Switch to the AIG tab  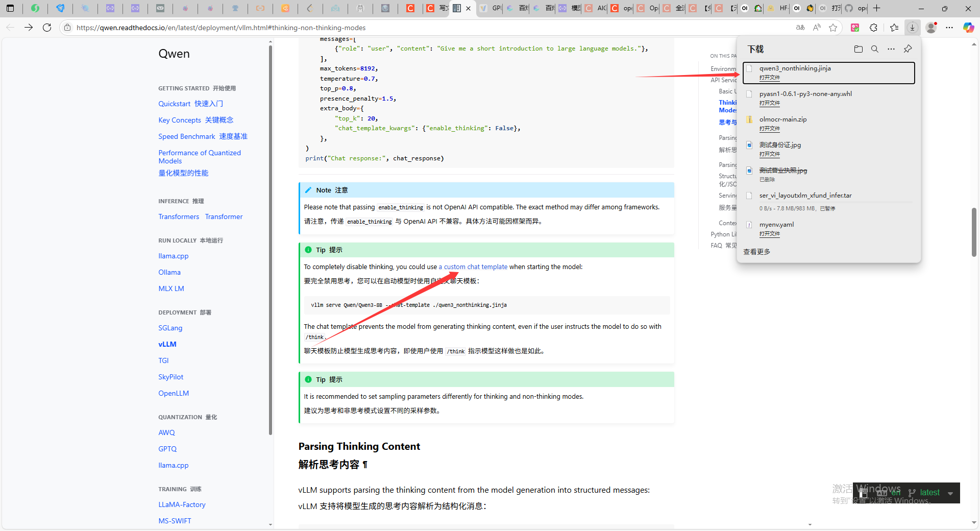(596, 8)
